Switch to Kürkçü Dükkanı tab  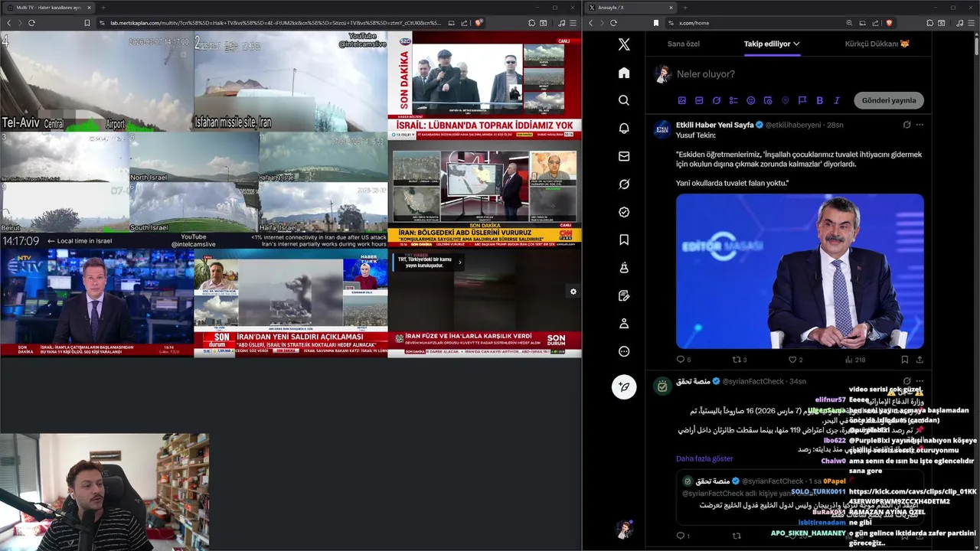(877, 44)
